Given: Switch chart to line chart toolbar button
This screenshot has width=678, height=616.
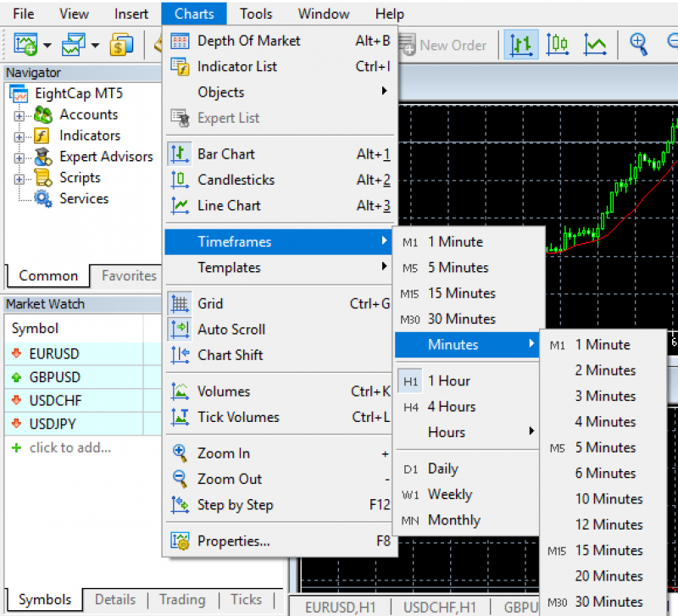Looking at the screenshot, I should tap(595, 45).
